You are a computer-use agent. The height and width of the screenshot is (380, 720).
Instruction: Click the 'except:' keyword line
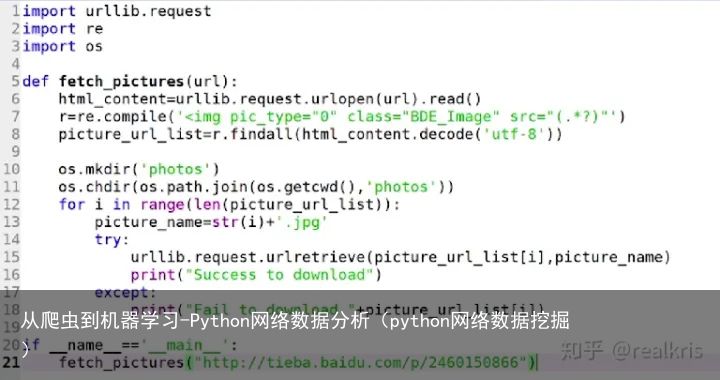click(x=125, y=292)
